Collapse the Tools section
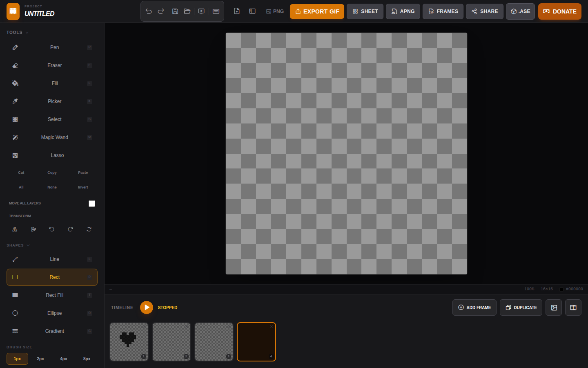Screen dimensions: 588x368 point(18,32)
